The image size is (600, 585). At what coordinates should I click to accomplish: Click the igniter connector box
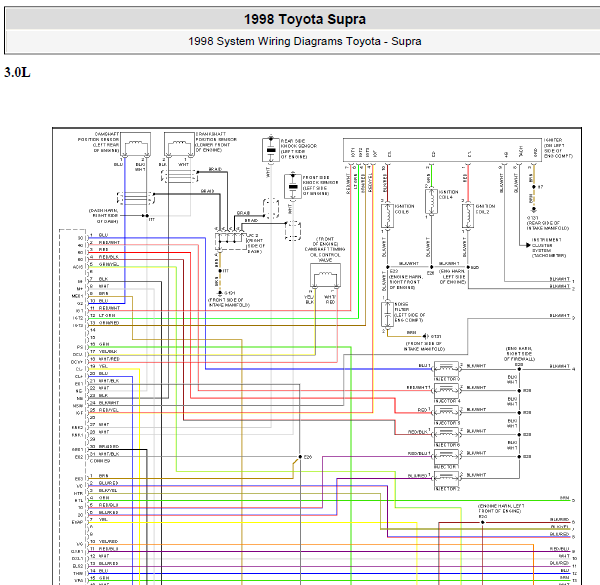tap(442, 150)
